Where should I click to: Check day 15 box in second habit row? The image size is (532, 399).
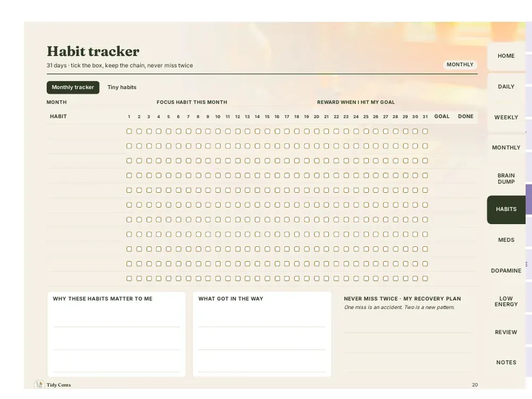coord(268,146)
